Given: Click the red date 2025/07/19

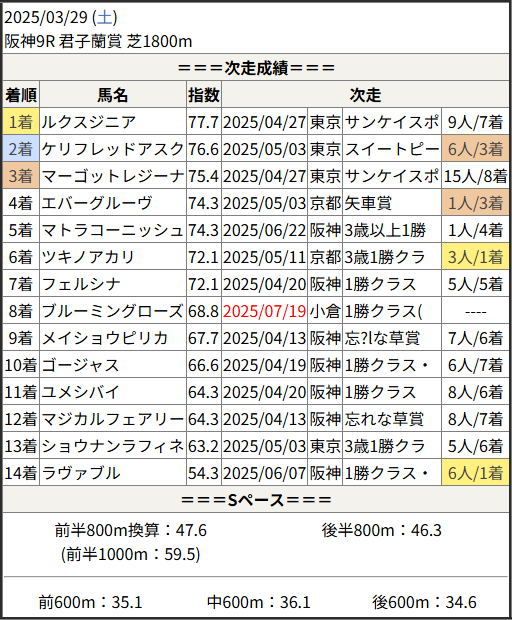Looking at the screenshot, I should point(265,311).
